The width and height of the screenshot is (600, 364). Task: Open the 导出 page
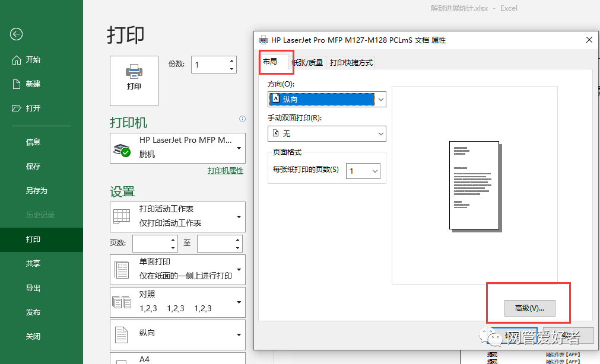click(33, 288)
